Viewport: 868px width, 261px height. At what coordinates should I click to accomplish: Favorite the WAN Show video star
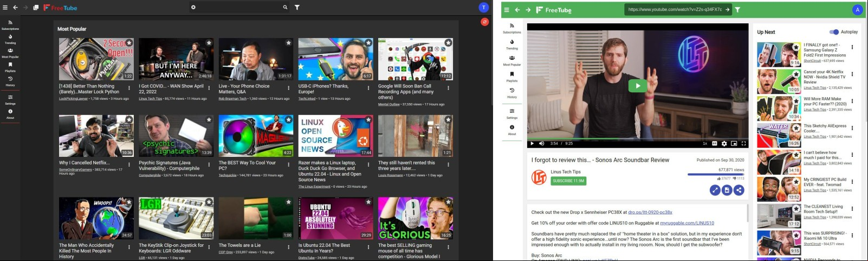(x=209, y=43)
